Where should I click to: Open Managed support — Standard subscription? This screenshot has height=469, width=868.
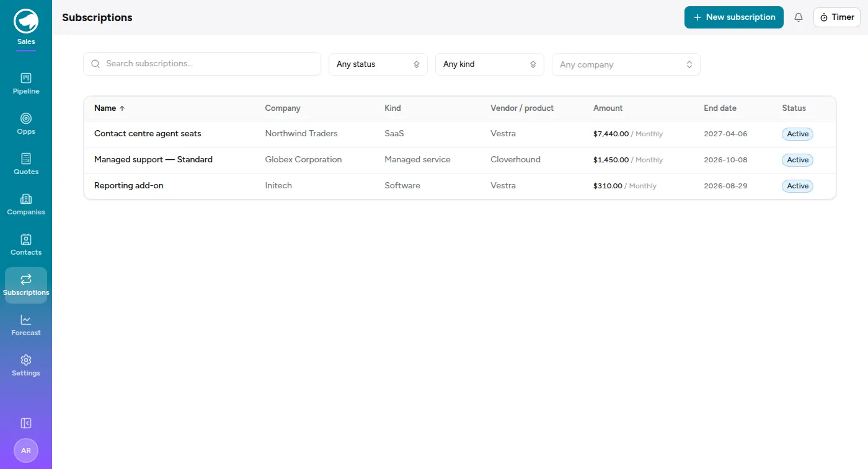pos(153,160)
